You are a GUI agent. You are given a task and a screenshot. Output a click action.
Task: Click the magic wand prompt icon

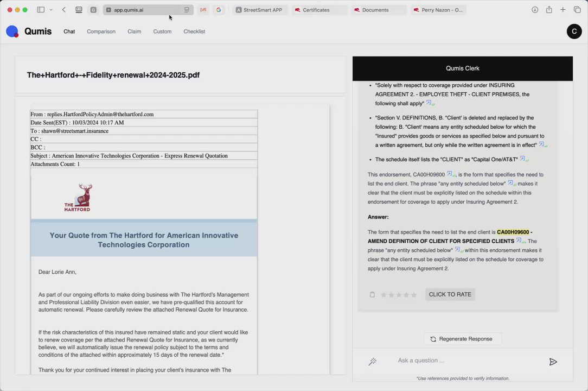pyautogui.click(x=372, y=361)
